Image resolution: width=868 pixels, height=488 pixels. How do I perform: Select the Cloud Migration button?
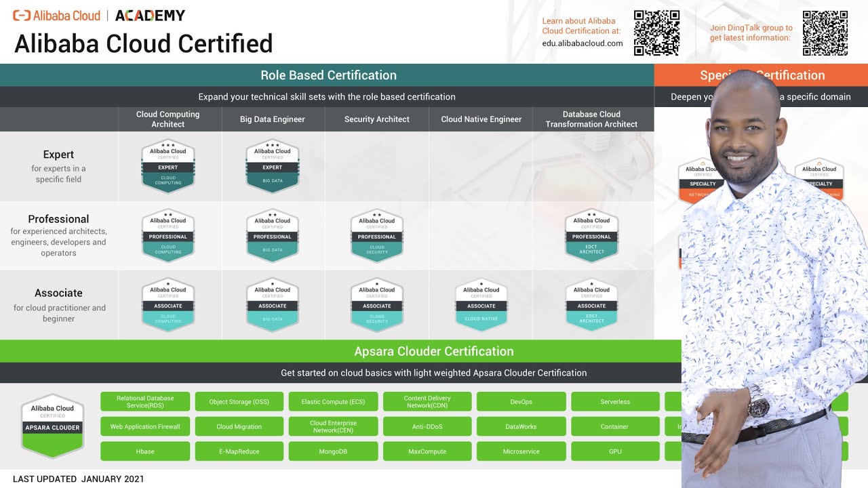click(x=239, y=426)
